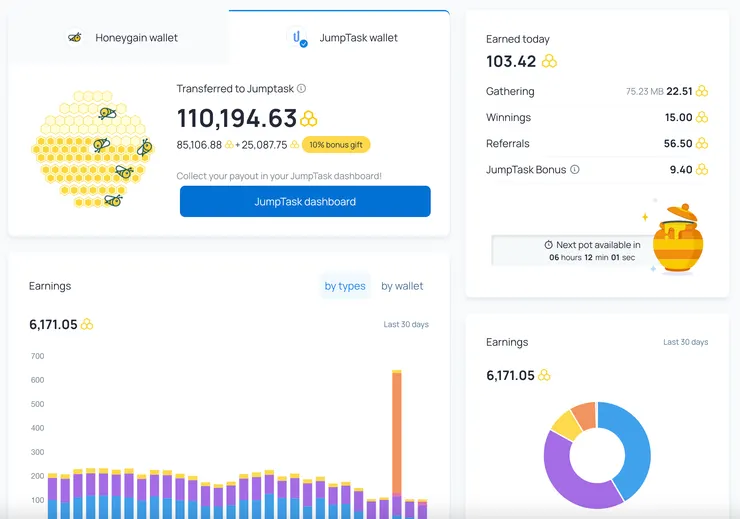
Task: Toggle earnings chart to by wallet
Action: [402, 286]
